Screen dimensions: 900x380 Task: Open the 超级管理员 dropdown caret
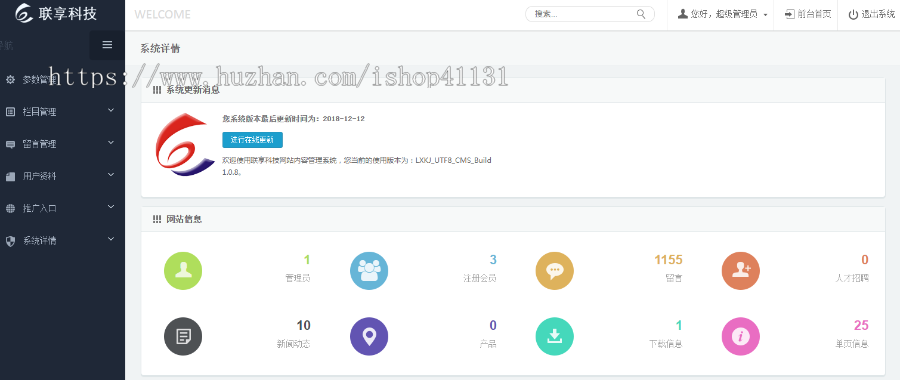[x=766, y=15]
